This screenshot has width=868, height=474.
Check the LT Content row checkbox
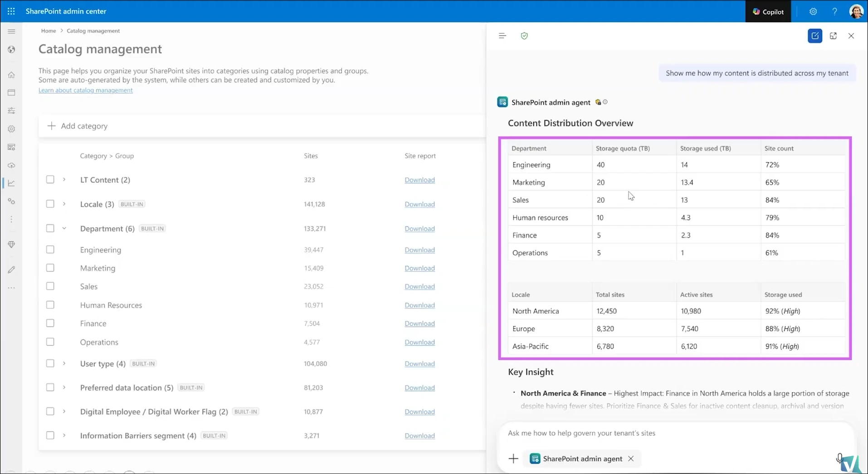tap(50, 180)
